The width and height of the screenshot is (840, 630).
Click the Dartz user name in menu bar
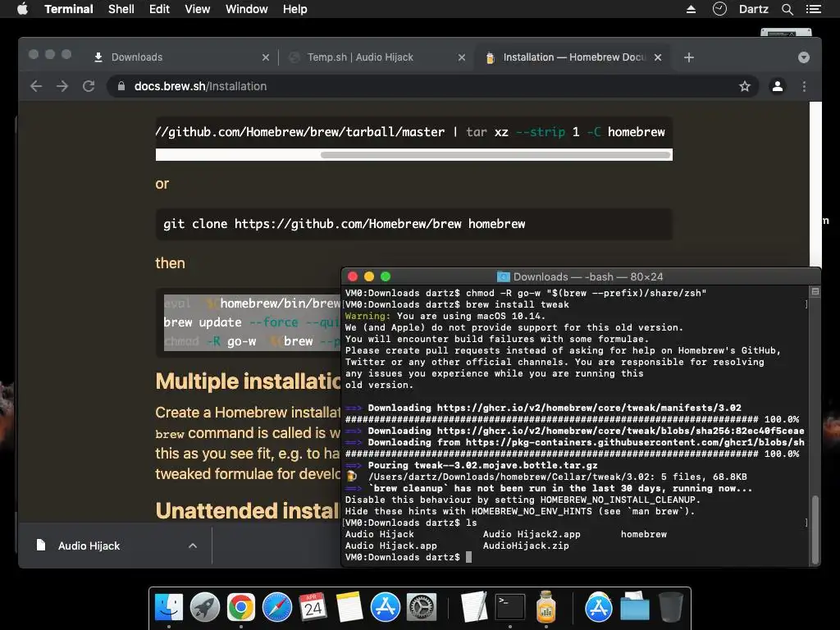[753, 9]
